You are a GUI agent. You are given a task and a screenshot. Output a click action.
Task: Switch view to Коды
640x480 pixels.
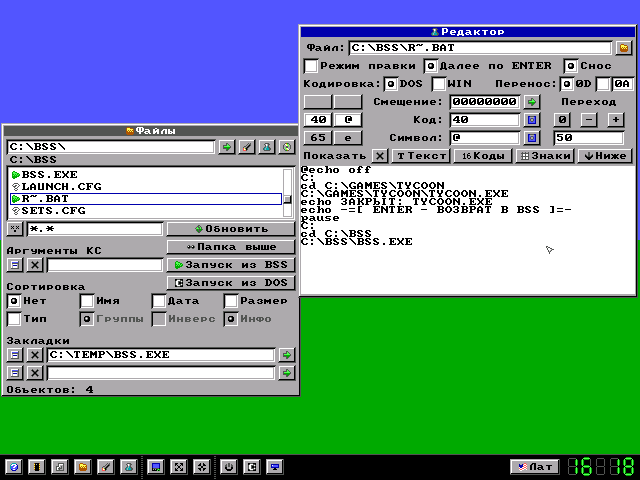pyautogui.click(x=483, y=156)
